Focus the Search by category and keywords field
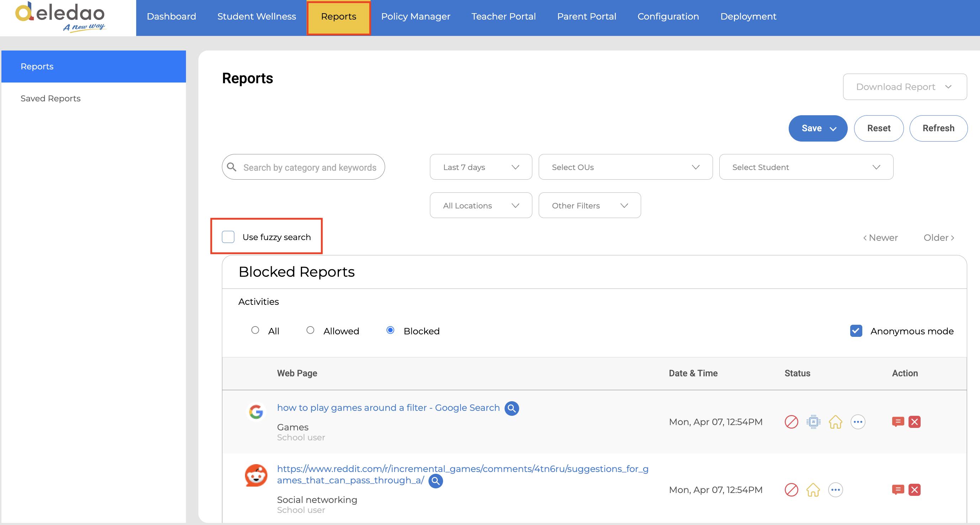 click(303, 167)
